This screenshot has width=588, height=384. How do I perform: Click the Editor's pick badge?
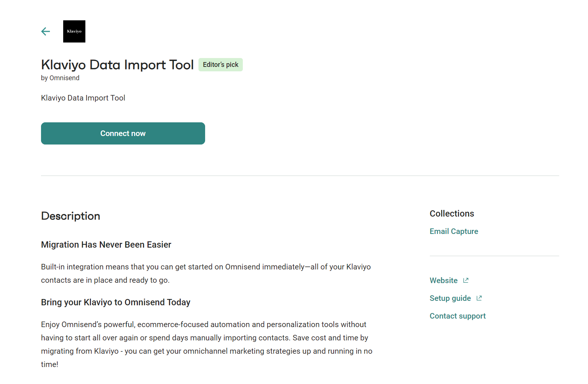click(x=221, y=65)
